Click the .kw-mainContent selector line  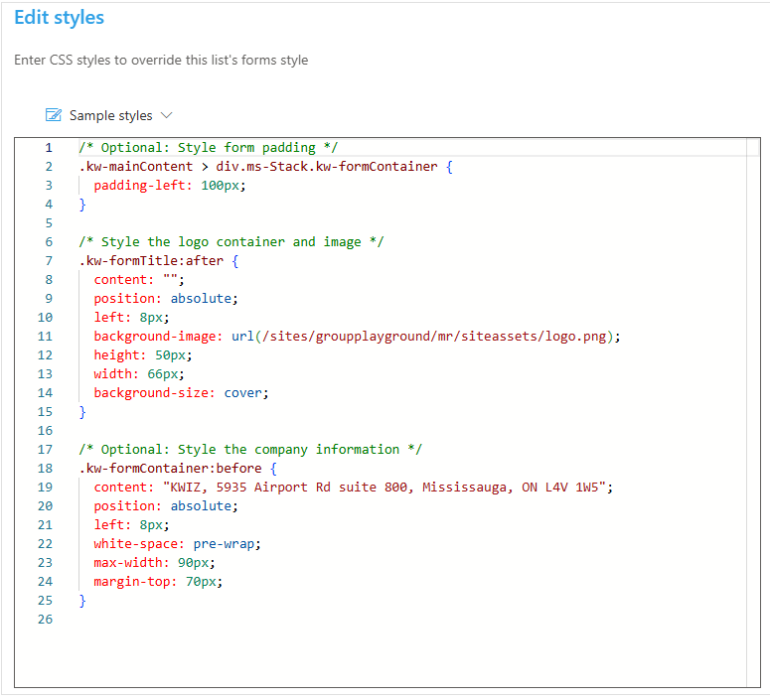[265, 167]
